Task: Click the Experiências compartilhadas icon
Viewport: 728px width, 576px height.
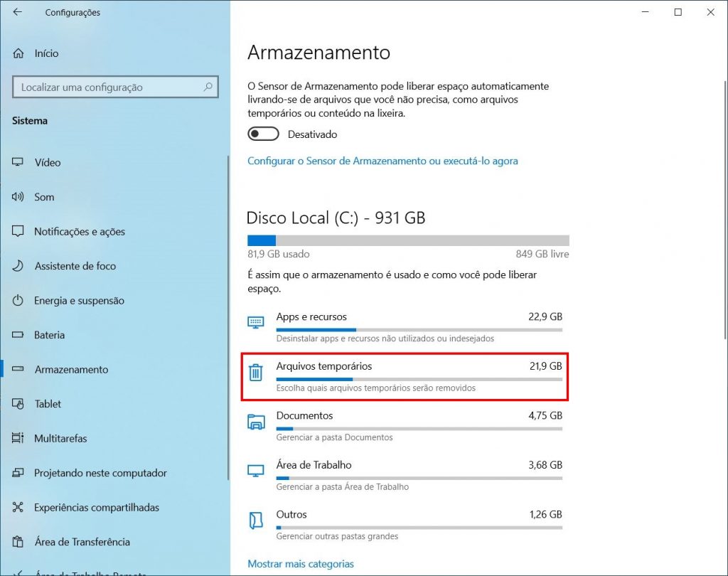Action: click(x=18, y=507)
